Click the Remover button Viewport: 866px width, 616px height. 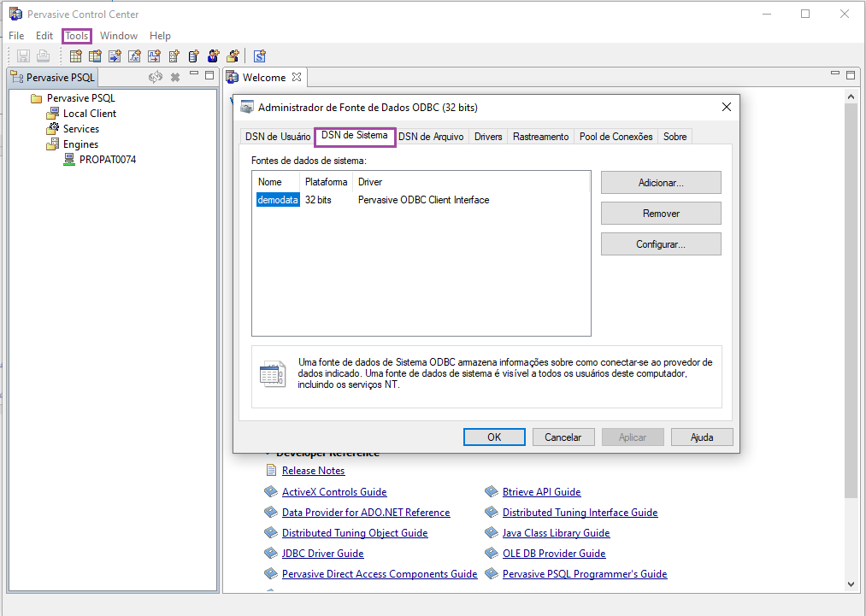point(661,214)
